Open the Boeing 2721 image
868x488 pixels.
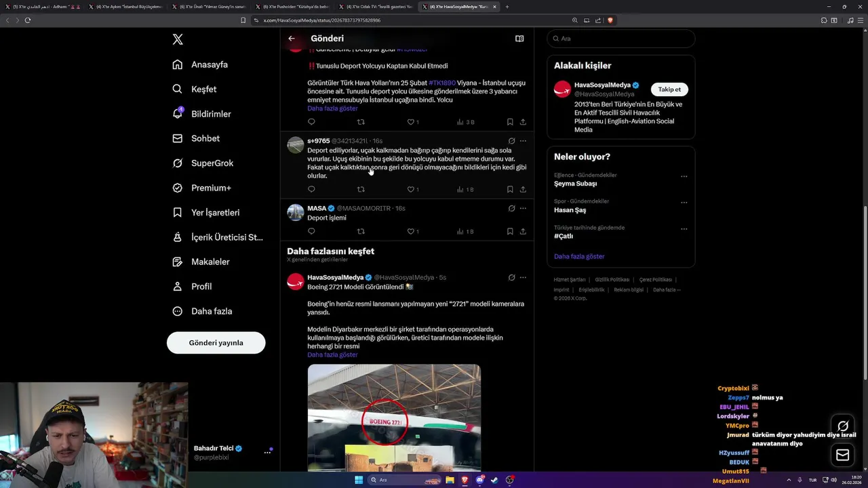(x=394, y=418)
